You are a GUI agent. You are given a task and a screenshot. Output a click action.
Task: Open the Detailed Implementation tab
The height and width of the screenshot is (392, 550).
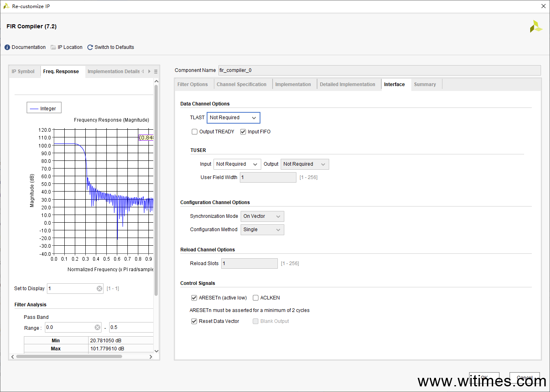[x=347, y=84]
